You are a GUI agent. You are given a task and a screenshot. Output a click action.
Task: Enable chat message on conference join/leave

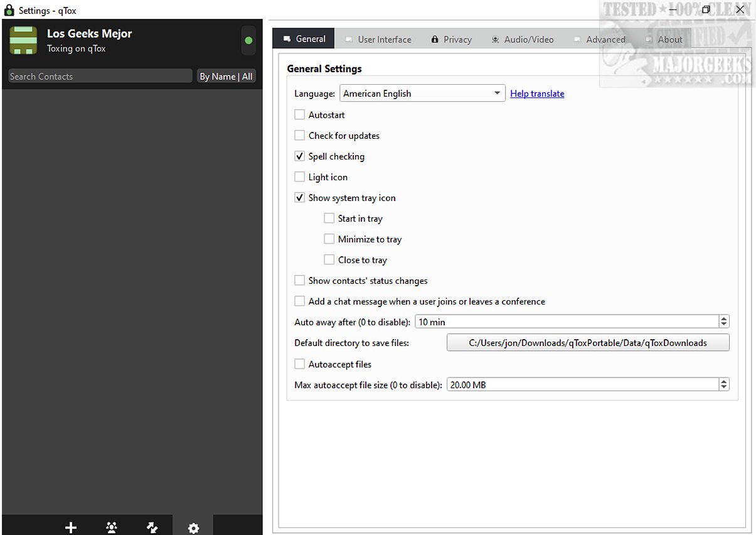(300, 301)
